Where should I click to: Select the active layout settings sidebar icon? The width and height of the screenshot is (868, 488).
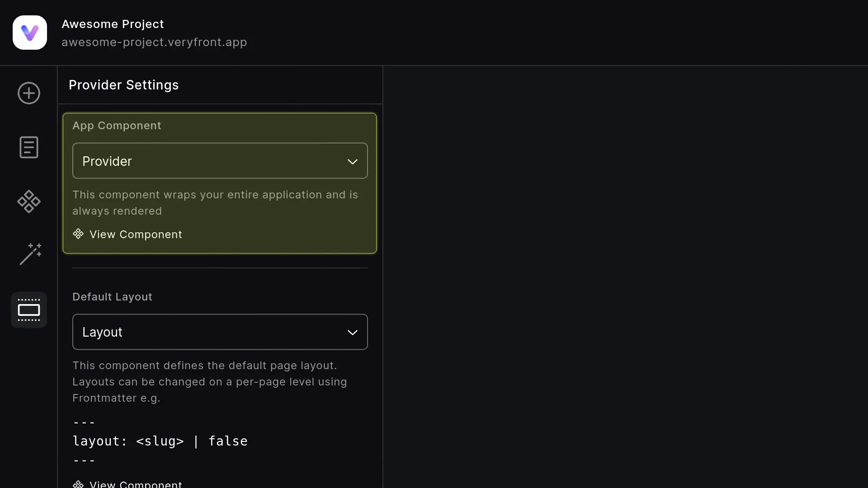28,310
